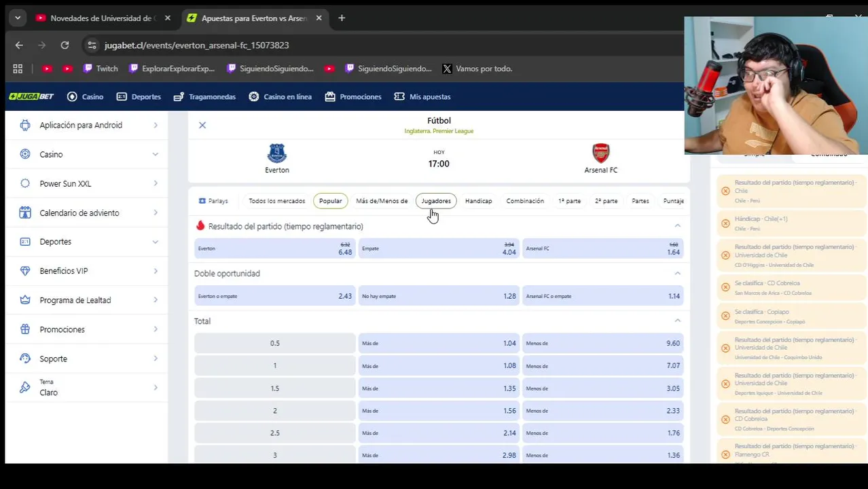The image size is (868, 489).
Task: Close the Novedades de Universidad tab
Action: pyautogui.click(x=168, y=18)
